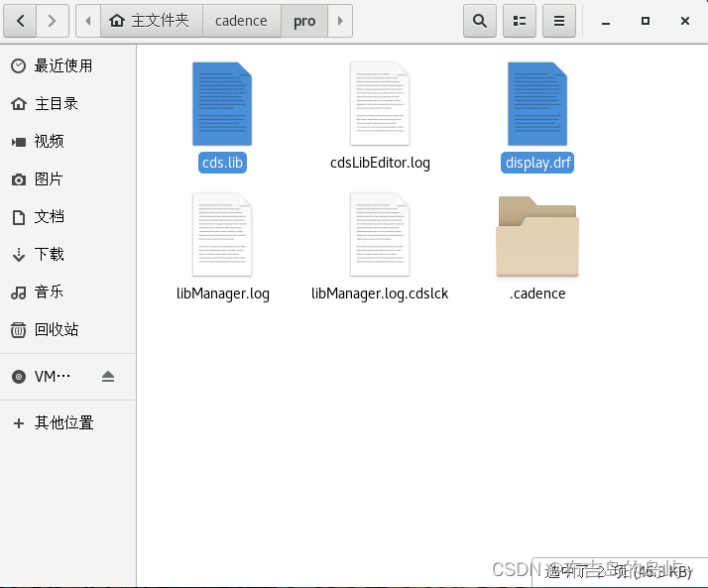The image size is (708, 588).
Task: Open 其他位置 in the sidebar
Action: 63,422
